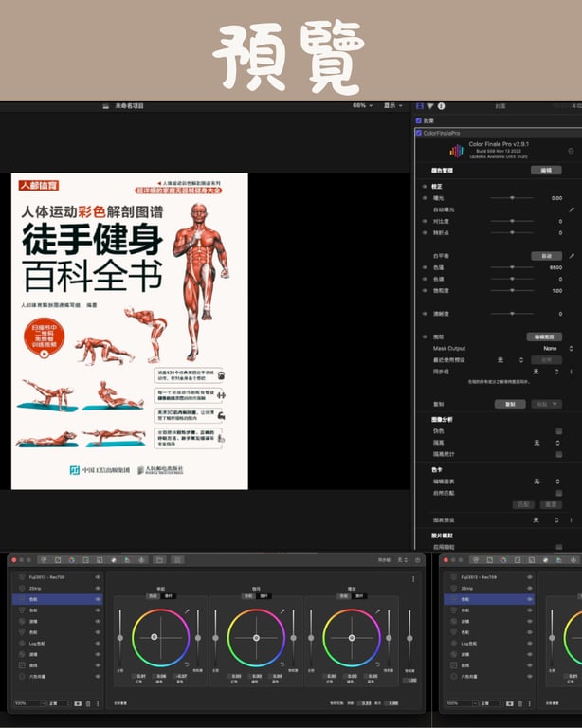
Task: Hide the Fuji3513 - Rec709 layer
Action: (x=98, y=577)
